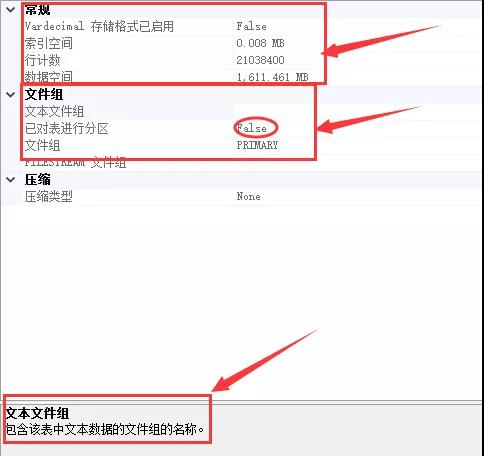This screenshot has width=484, height=456.
Task: Click the 21038400 row count value
Action: (x=260, y=60)
